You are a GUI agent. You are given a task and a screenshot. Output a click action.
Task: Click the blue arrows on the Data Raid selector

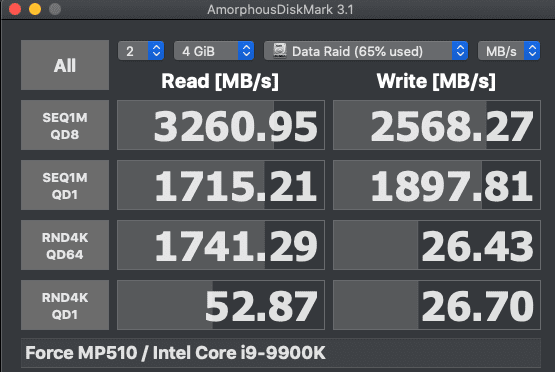(460, 51)
